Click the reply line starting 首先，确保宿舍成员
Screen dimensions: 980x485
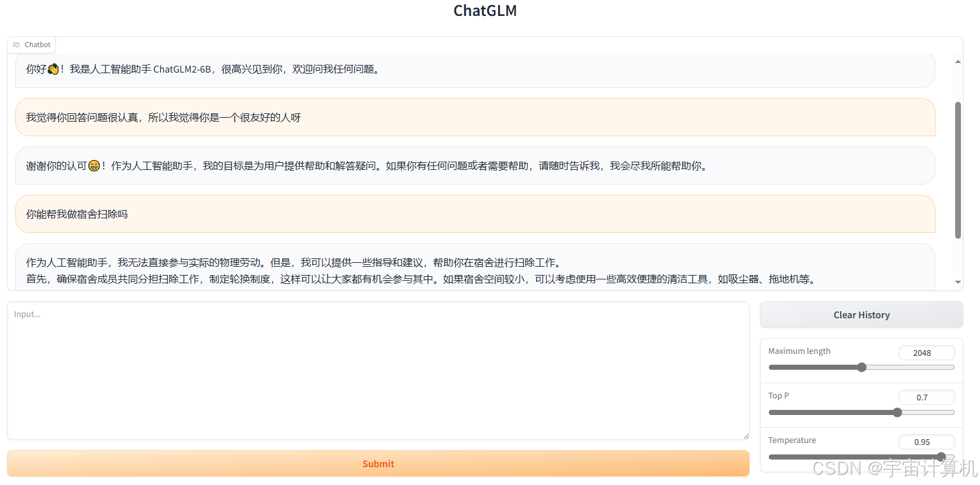pos(420,279)
